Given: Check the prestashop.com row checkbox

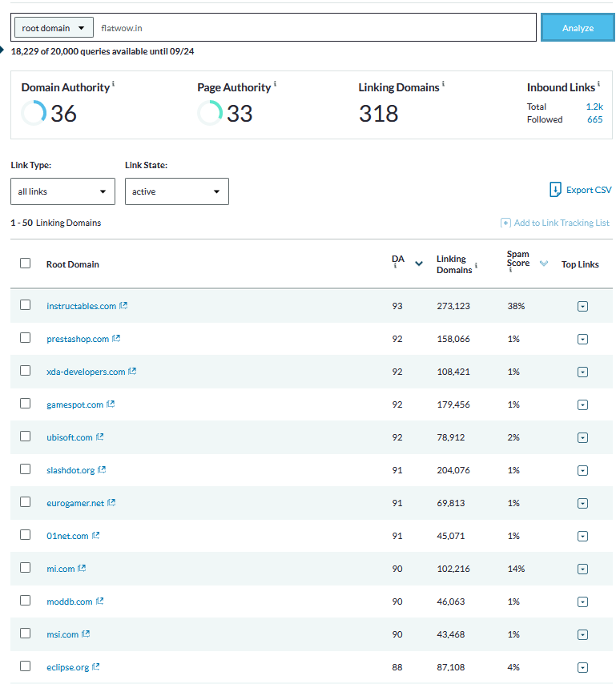Looking at the screenshot, I should tap(26, 338).
